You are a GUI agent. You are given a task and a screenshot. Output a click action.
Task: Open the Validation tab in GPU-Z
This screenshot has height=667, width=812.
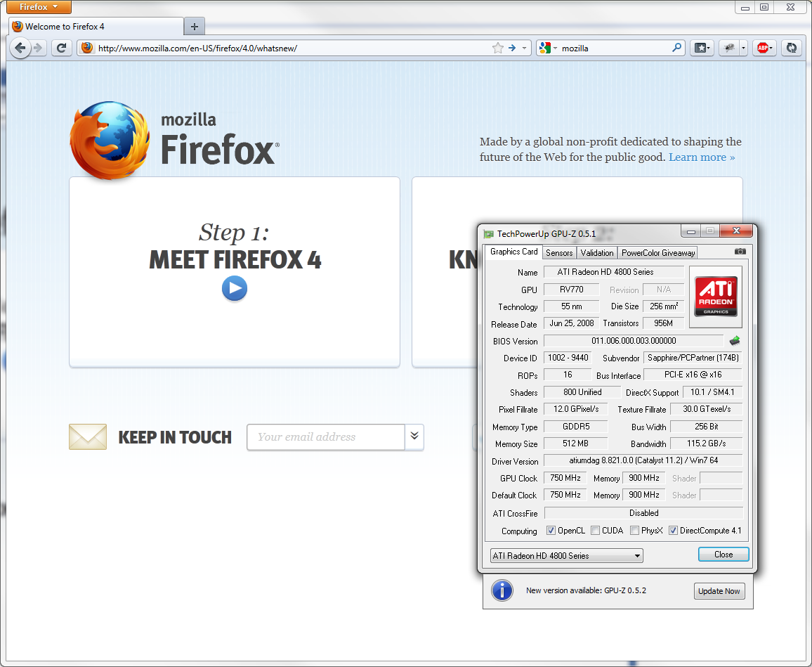(x=596, y=253)
